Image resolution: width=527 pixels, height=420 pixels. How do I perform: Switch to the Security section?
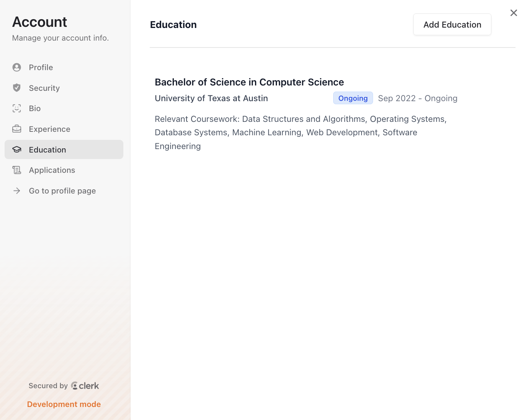44,88
